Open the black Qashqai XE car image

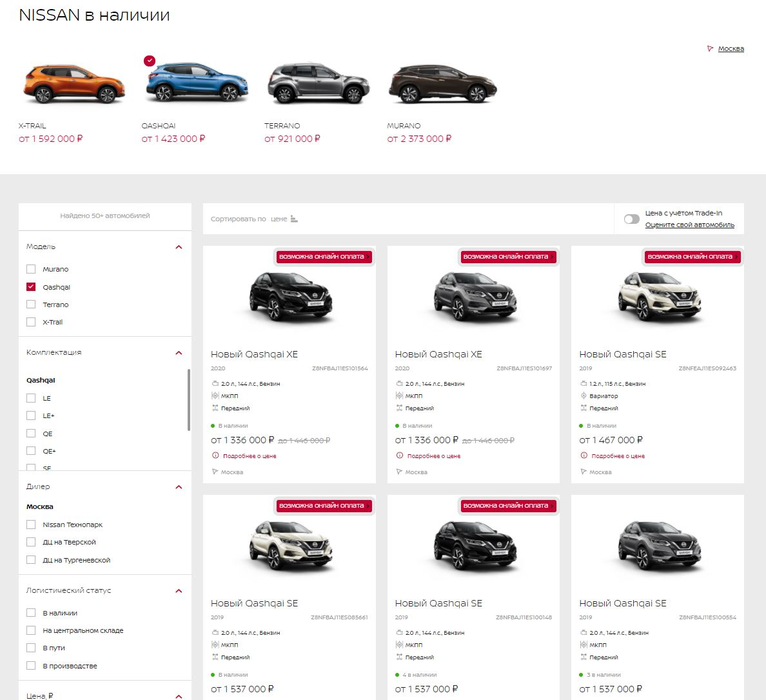coord(290,297)
